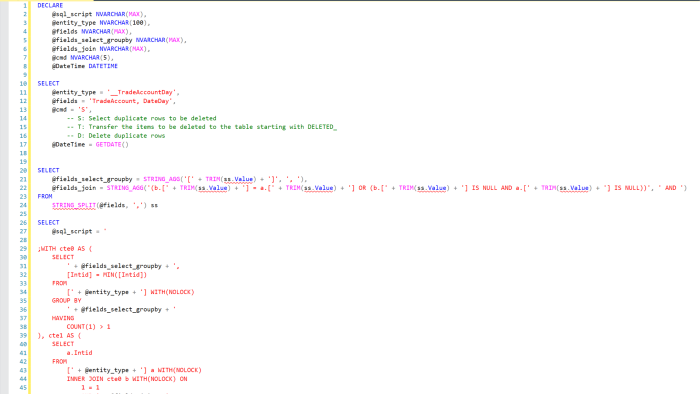Click the 'a.Intid' column reference
Viewport: 700px width, 394px height.
pos(79,353)
